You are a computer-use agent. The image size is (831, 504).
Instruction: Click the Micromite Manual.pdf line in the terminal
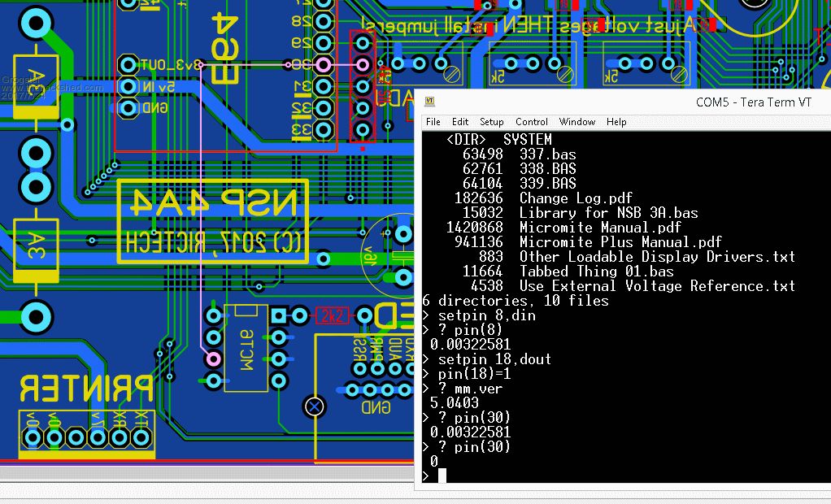[x=600, y=228]
